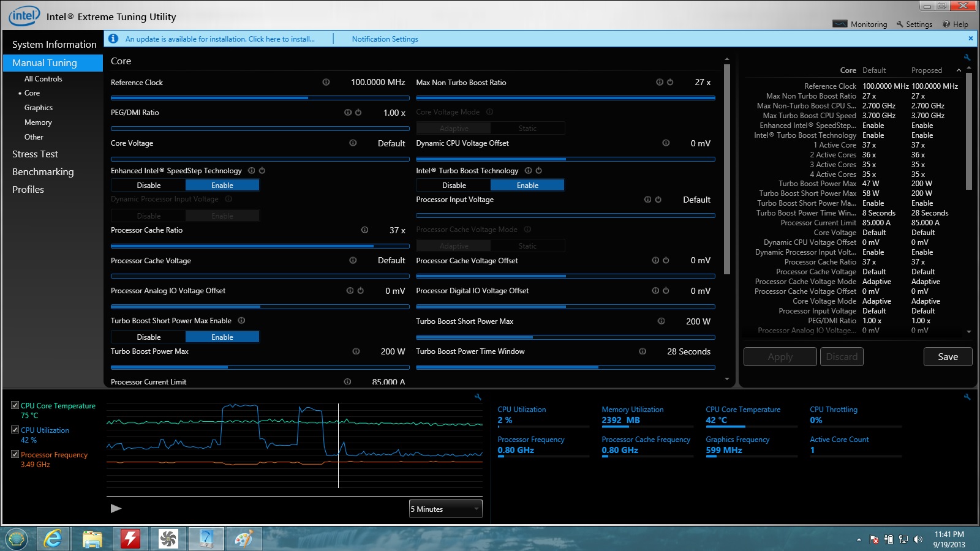Viewport: 980px width, 551px height.
Task: Click the volume speaker icon in the system tray
Action: coord(918,539)
